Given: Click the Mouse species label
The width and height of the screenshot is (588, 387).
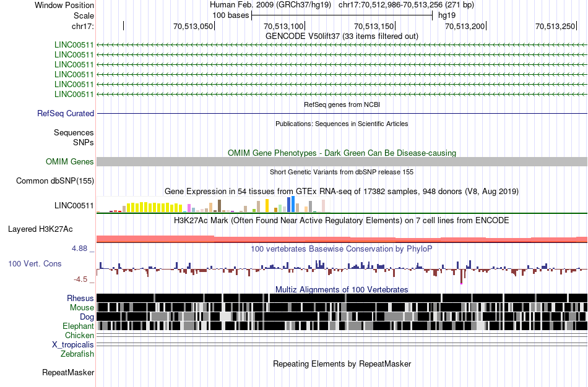Looking at the screenshot, I should [x=82, y=308].
